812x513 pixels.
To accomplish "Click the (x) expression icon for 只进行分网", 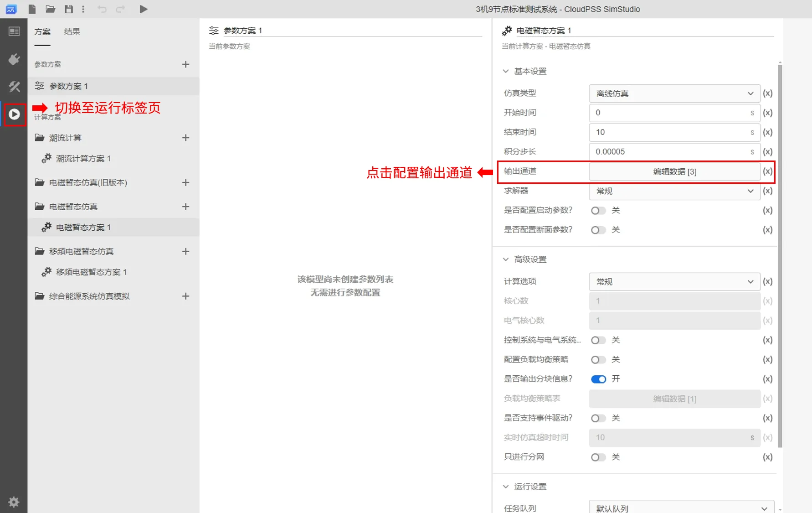I will [x=768, y=457].
